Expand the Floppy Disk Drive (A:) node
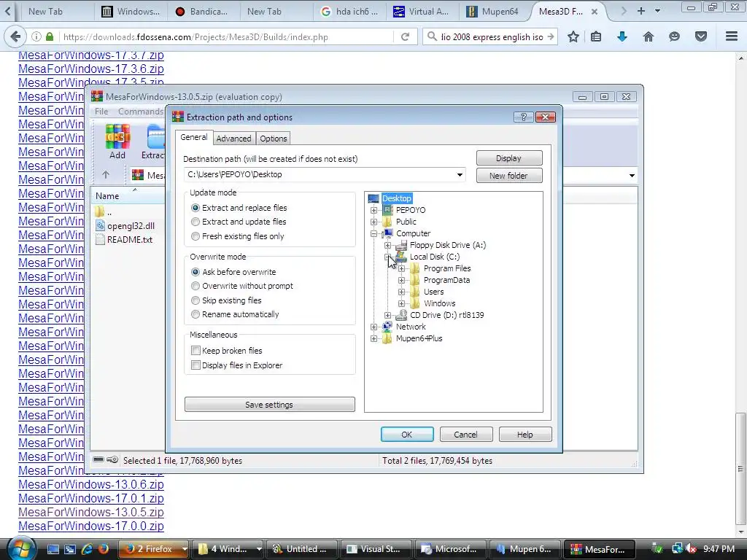This screenshot has width=747, height=560. point(388,245)
